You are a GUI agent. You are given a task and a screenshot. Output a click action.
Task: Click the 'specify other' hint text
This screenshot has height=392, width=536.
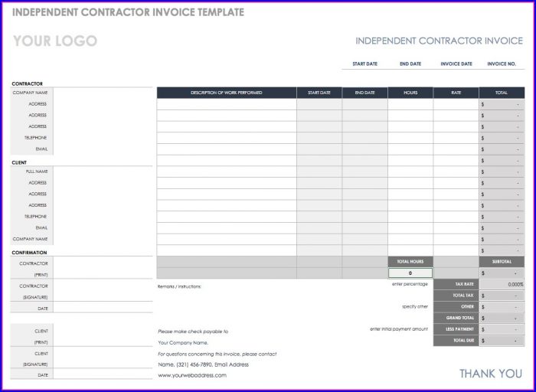[x=415, y=306]
